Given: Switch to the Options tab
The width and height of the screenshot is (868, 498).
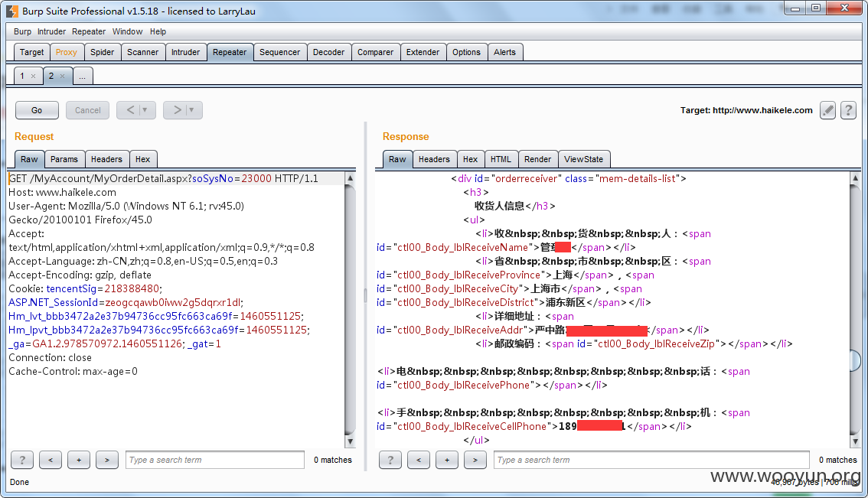Looking at the screenshot, I should (x=467, y=52).
